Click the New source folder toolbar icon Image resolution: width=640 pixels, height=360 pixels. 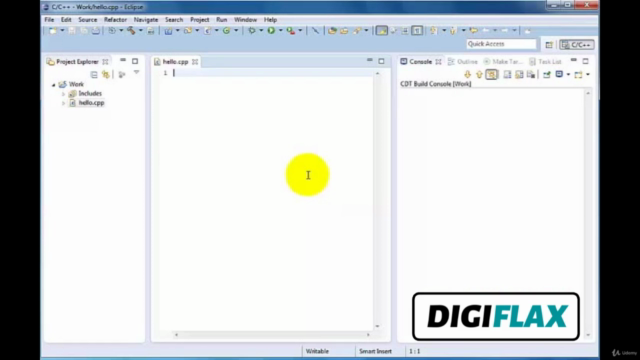188,31
